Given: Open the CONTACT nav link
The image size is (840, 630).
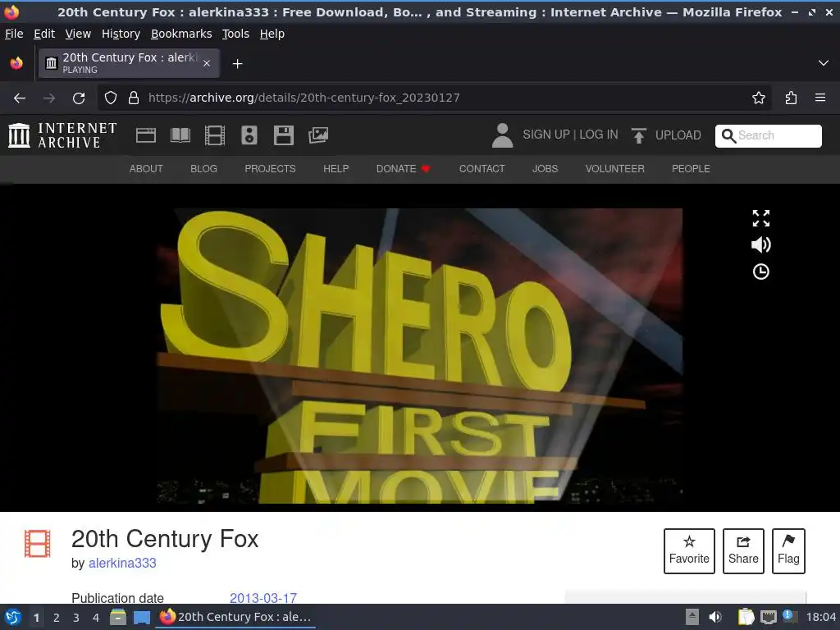Looking at the screenshot, I should tap(482, 169).
